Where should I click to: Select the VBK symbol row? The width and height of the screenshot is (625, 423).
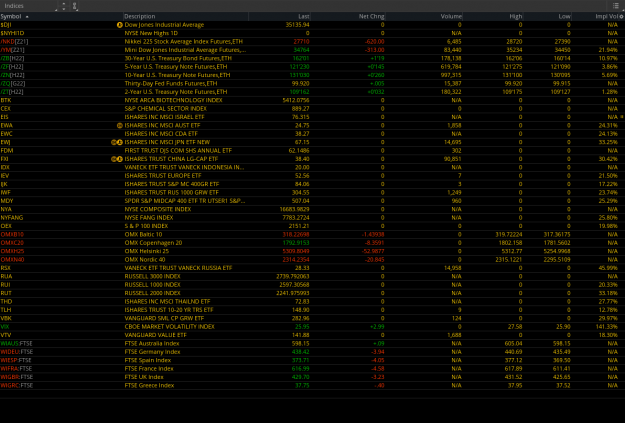coord(6,318)
